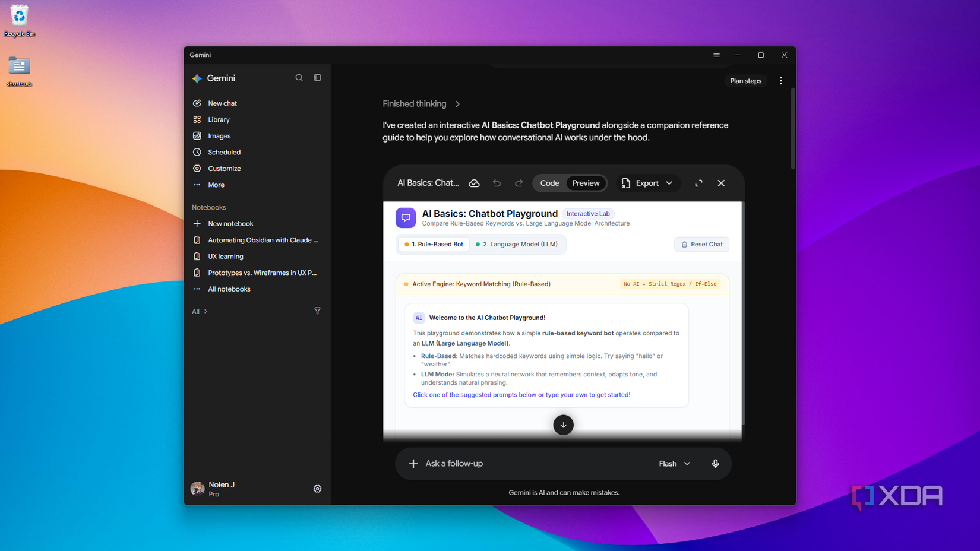Click the funnel filter icon
Screen dimensions: 980x551
(318, 311)
